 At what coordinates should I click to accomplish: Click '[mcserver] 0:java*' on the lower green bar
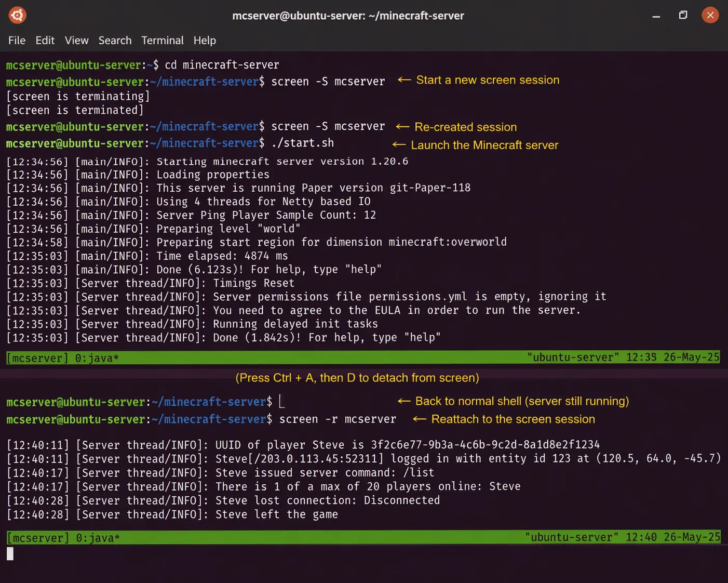point(62,537)
